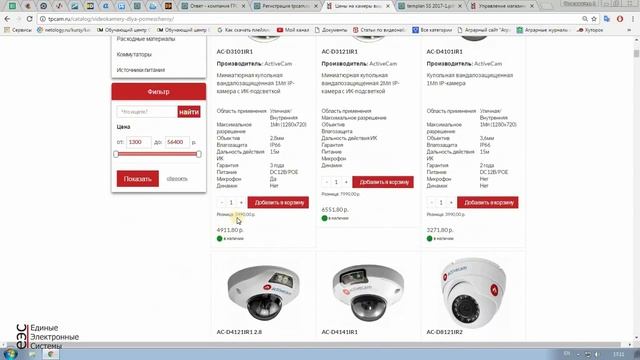Open the Хуторок bookmark
The width and height of the screenshot is (640, 360).
(x=590, y=30)
